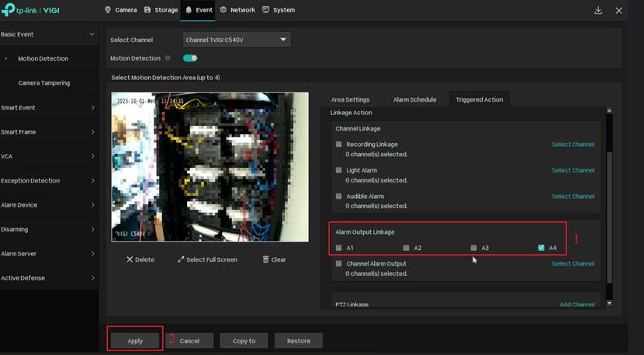Click the Delete X icon below preview
The image size is (644, 355).
pyautogui.click(x=130, y=259)
